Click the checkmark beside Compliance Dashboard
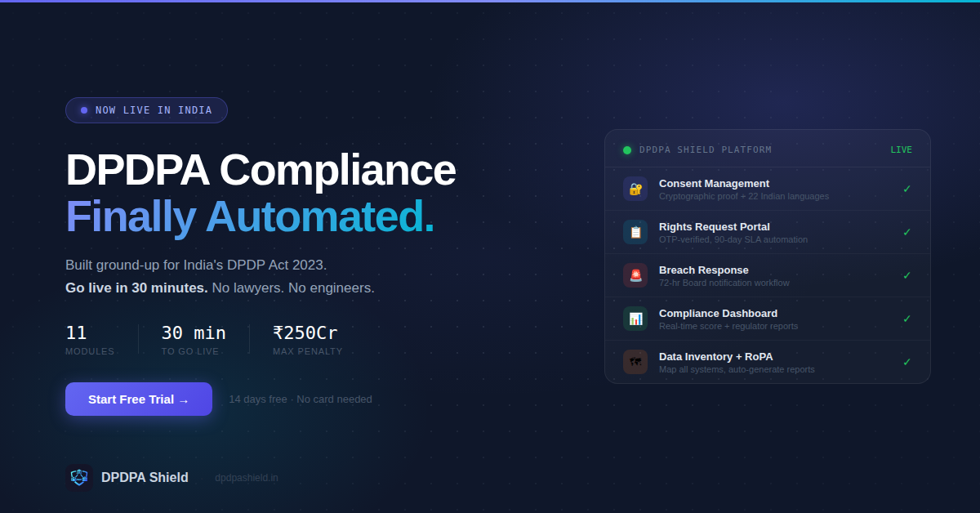The width and height of the screenshot is (980, 513). click(906, 319)
